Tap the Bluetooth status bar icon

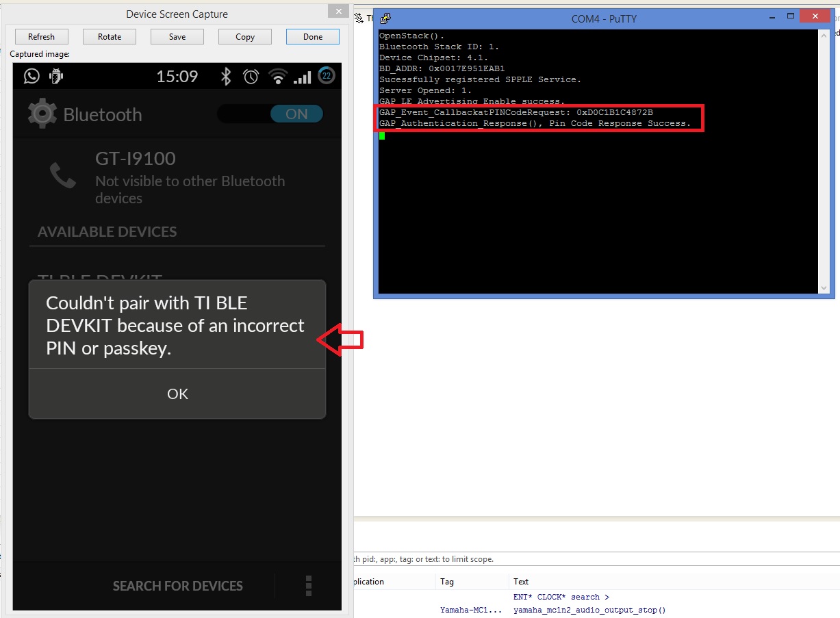coord(226,76)
